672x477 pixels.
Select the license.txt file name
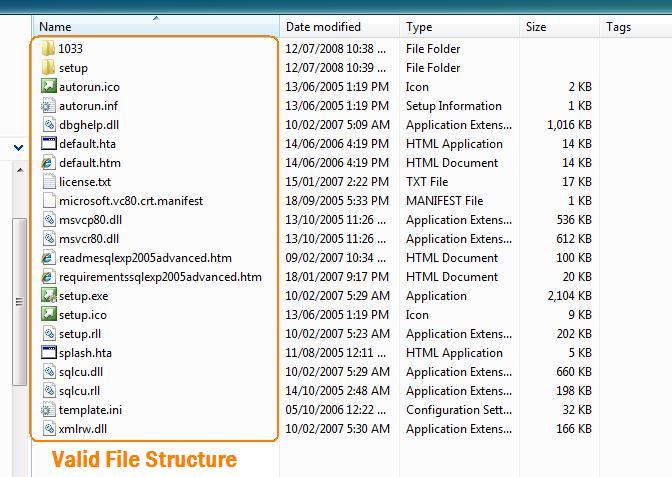(85, 182)
